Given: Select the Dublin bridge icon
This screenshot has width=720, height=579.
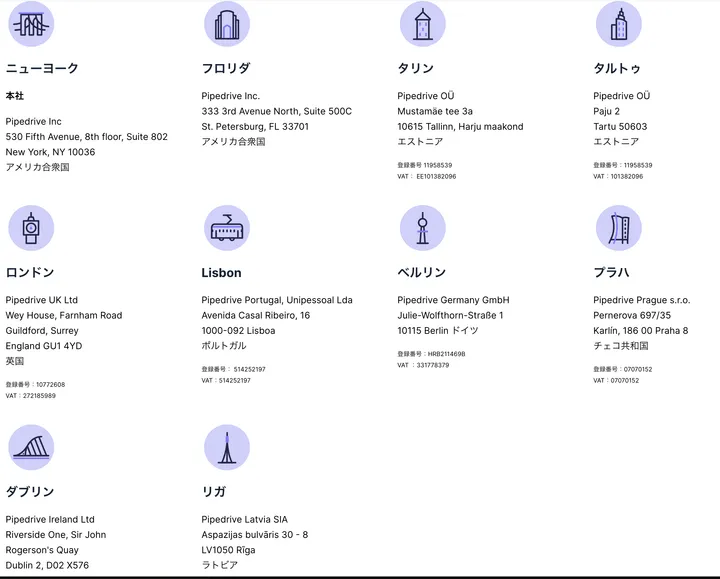Looking at the screenshot, I should point(31,447).
